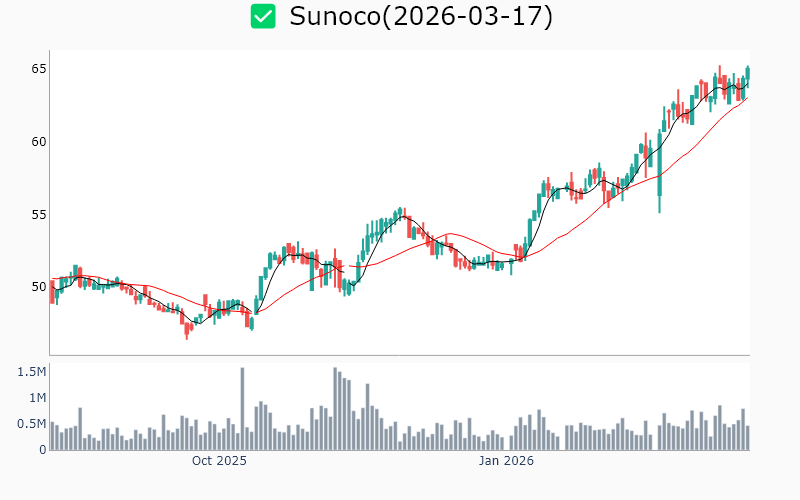Select the Jan 2026 date axis label
The image size is (800, 500).
[x=505, y=461]
